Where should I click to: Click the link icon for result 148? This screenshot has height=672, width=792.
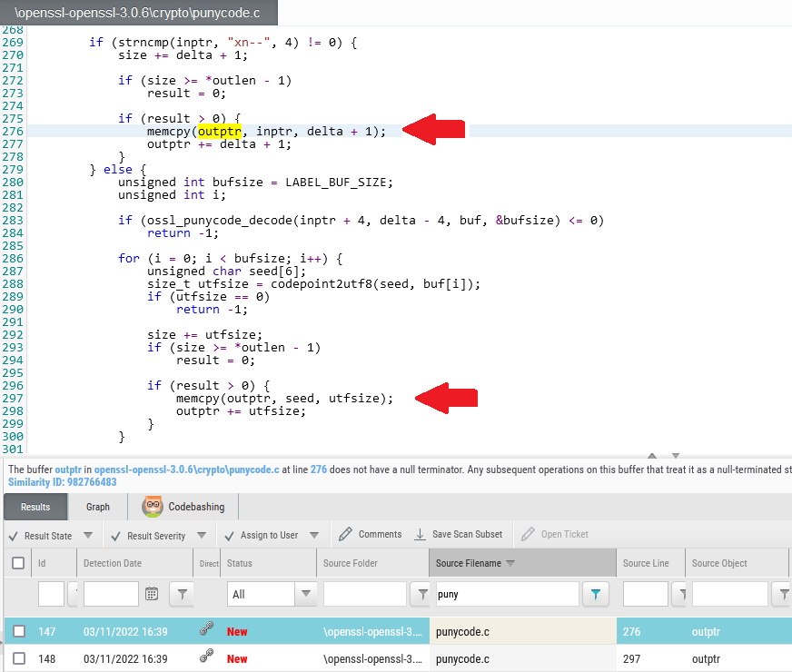[x=206, y=656]
